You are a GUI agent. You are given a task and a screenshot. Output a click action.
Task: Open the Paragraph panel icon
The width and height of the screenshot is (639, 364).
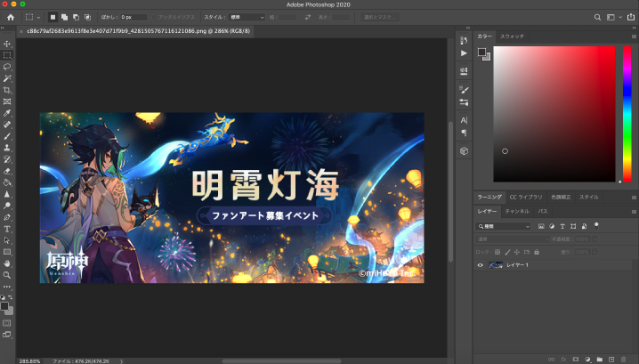(x=464, y=133)
